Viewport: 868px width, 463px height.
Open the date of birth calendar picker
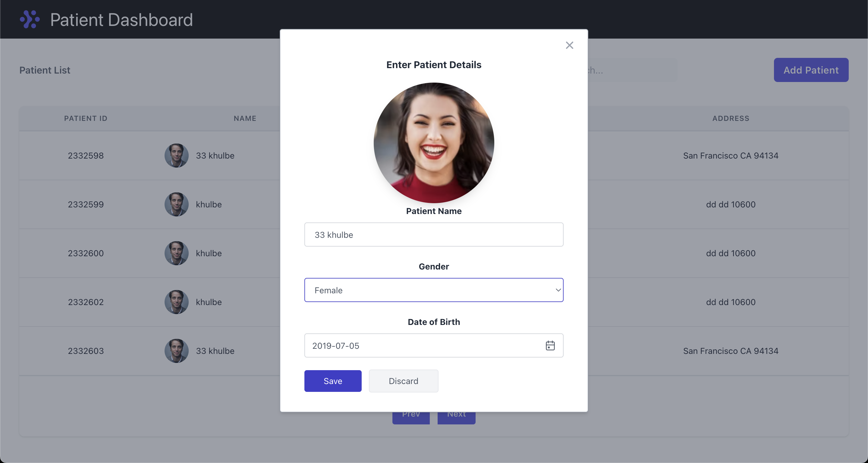pyautogui.click(x=550, y=345)
